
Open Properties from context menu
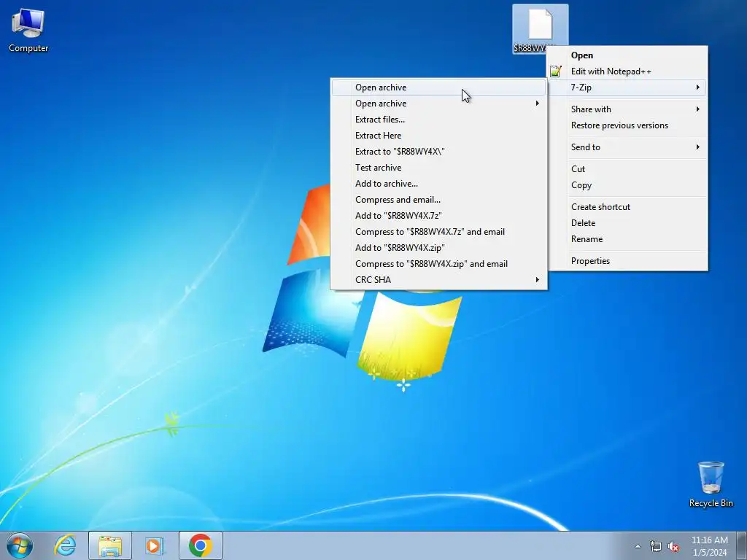pos(627,261)
